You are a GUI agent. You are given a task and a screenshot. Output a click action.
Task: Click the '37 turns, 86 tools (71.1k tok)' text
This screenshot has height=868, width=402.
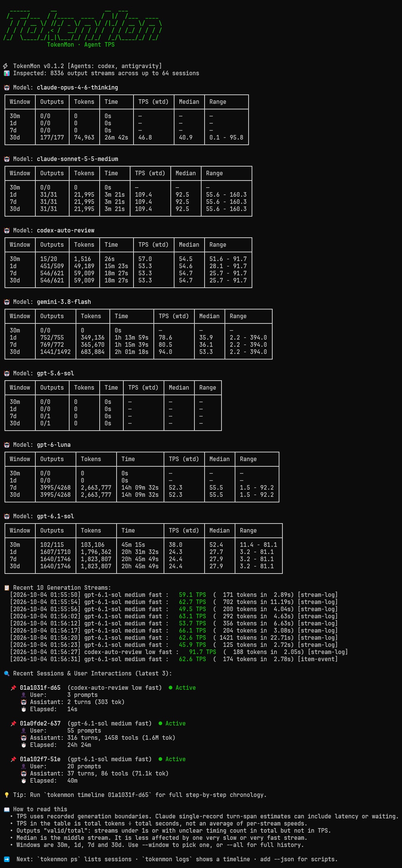(x=118, y=774)
